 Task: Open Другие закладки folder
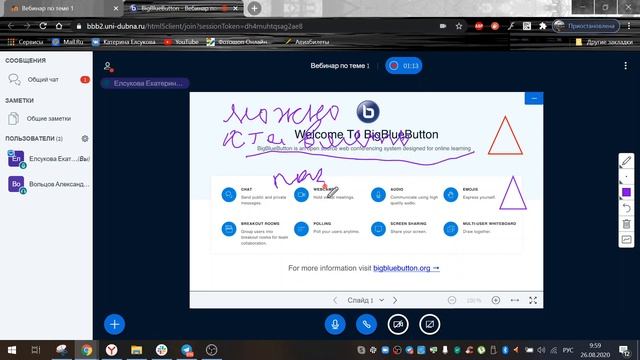604,42
